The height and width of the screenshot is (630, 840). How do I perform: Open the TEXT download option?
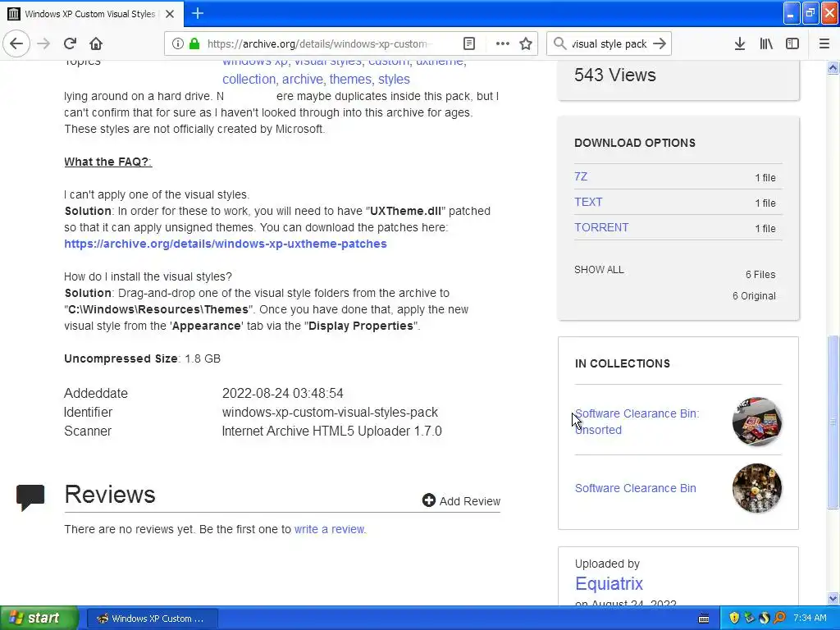pos(588,202)
